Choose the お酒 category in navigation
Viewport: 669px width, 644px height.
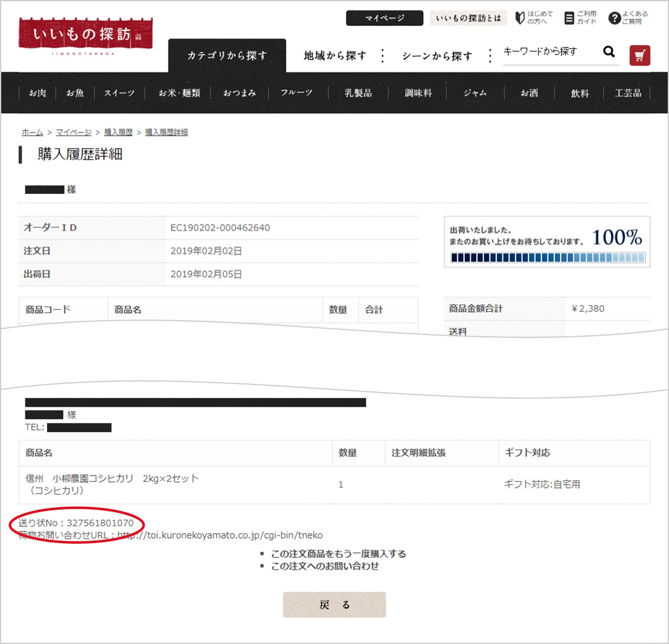529,93
